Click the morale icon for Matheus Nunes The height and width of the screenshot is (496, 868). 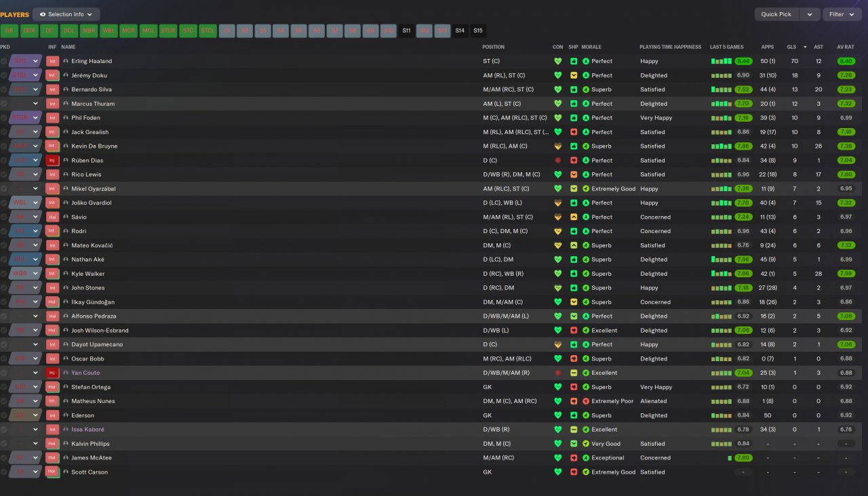point(586,401)
